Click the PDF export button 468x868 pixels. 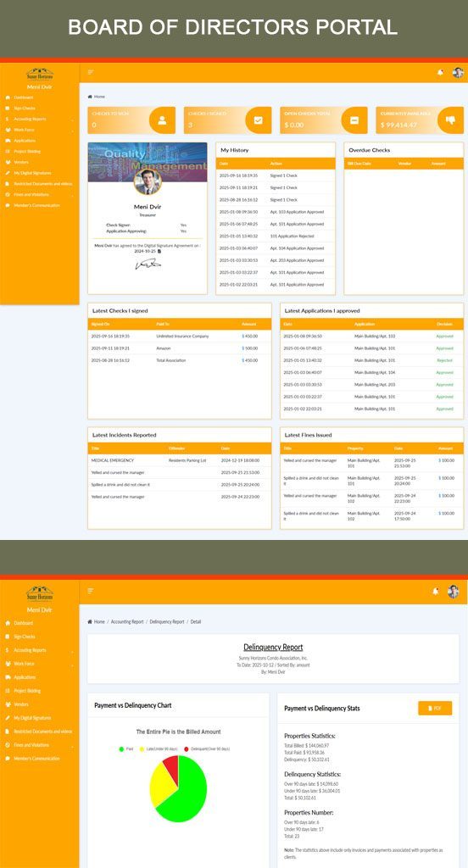pyautogui.click(x=435, y=708)
